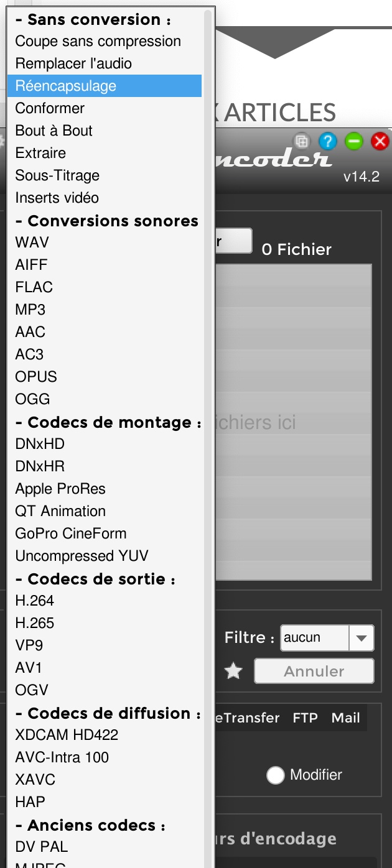Viewport: 392px width, 868px height.
Task: Click the file drop zone area
Action: (x=292, y=423)
